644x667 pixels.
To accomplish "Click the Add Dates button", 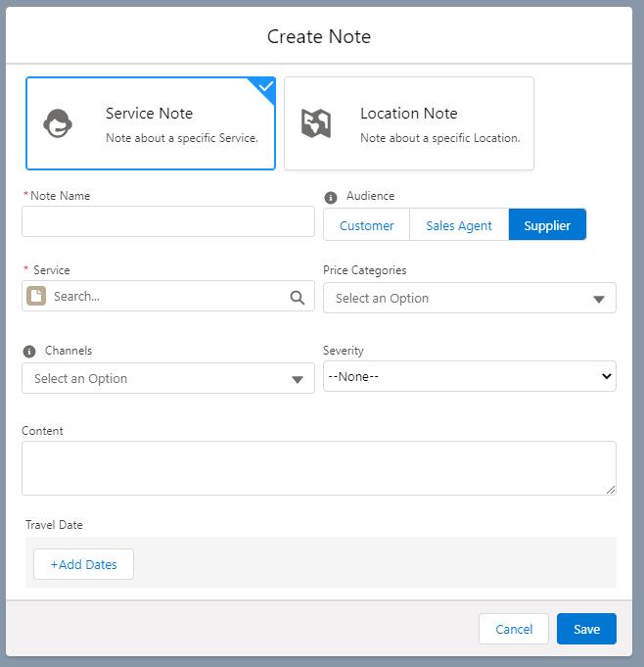I will tap(84, 564).
